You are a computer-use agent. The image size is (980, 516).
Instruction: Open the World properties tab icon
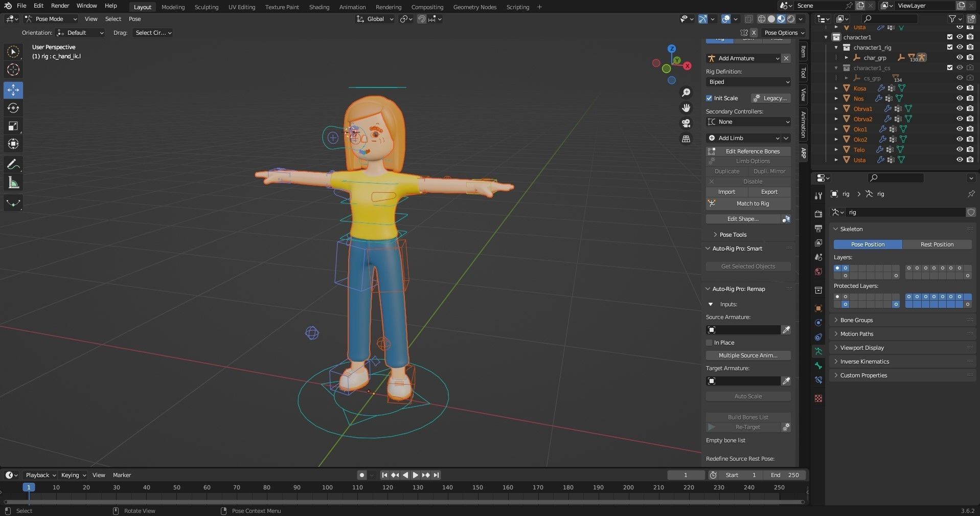pos(818,272)
